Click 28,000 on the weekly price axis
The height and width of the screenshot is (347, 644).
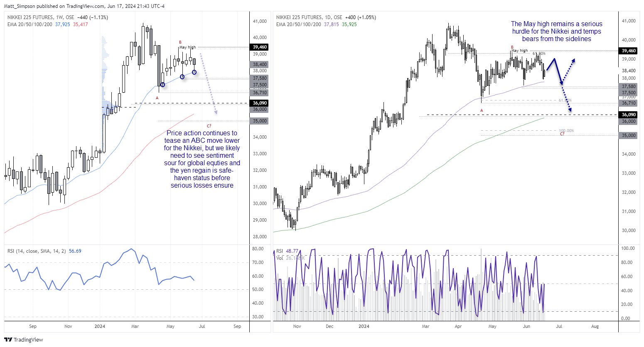pos(260,237)
